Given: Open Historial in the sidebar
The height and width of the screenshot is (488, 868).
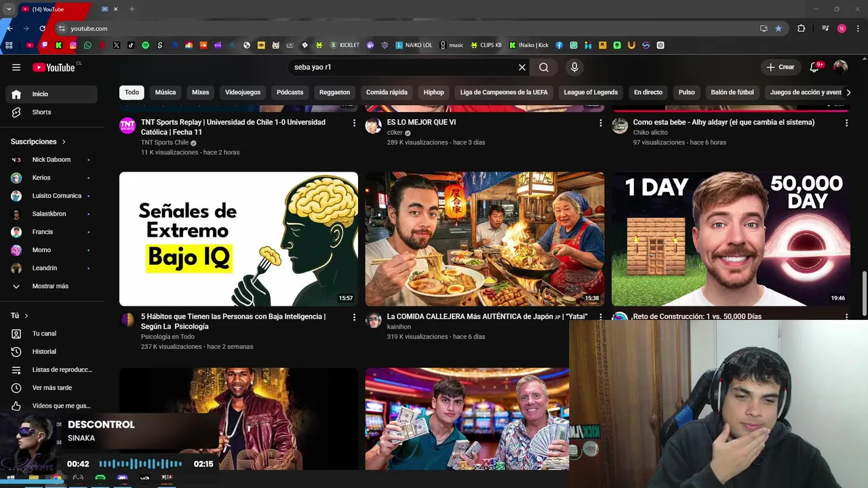Looking at the screenshot, I should click(x=52, y=352).
